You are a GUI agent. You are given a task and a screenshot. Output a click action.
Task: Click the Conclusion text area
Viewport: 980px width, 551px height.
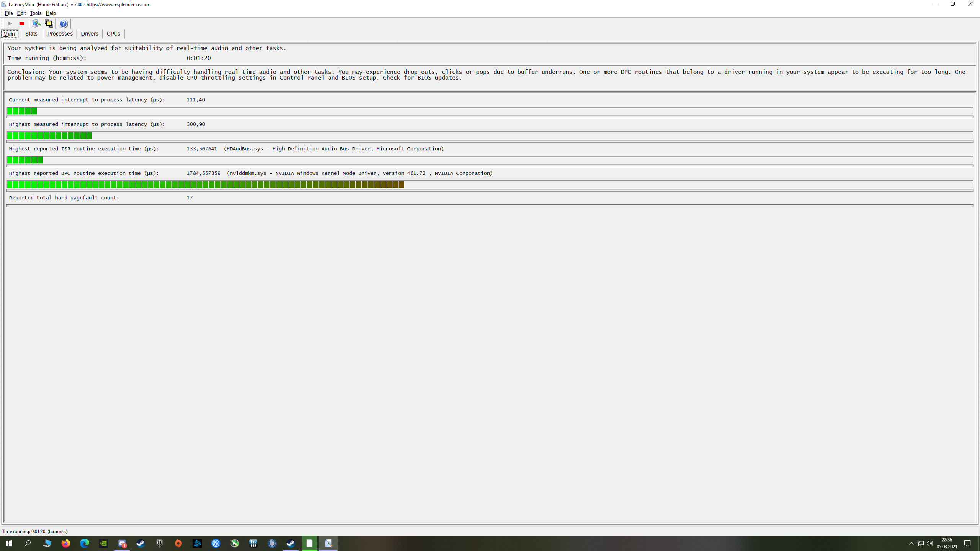(x=486, y=75)
